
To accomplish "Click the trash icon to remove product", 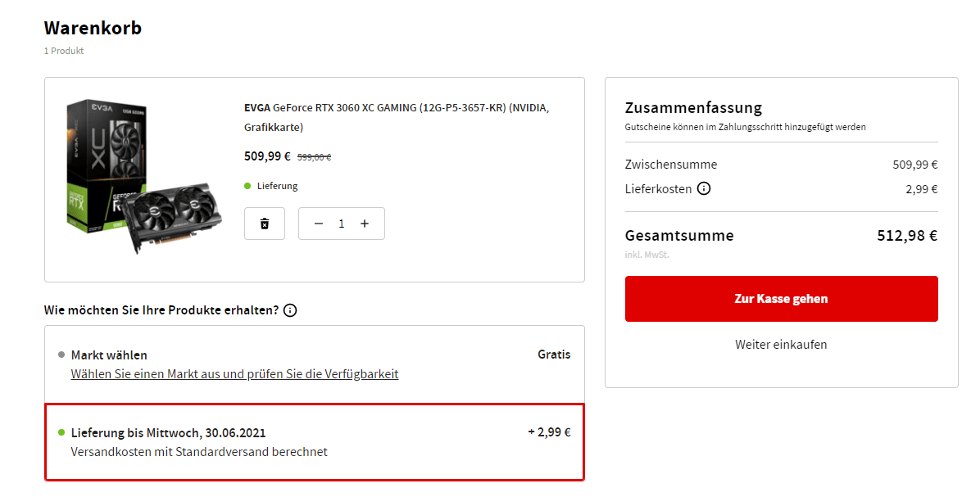I will pyautogui.click(x=265, y=224).
